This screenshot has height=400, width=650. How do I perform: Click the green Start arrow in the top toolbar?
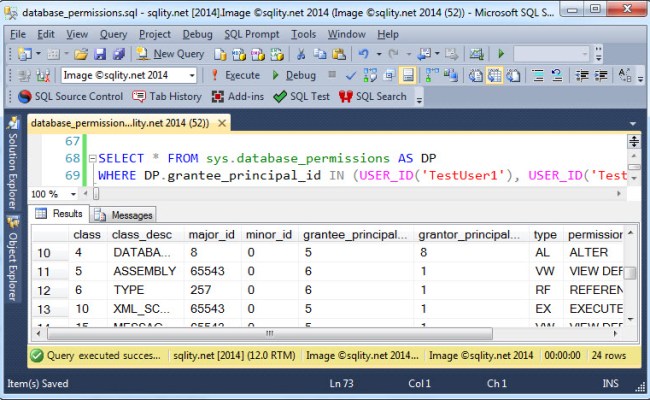[501, 54]
